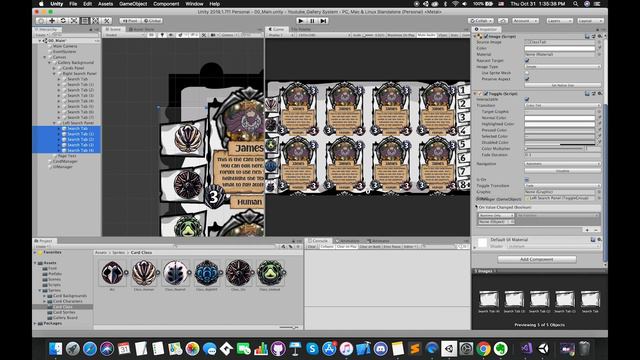Open the File menu
Viewport: 640px width, 360px height.
(73, 4)
